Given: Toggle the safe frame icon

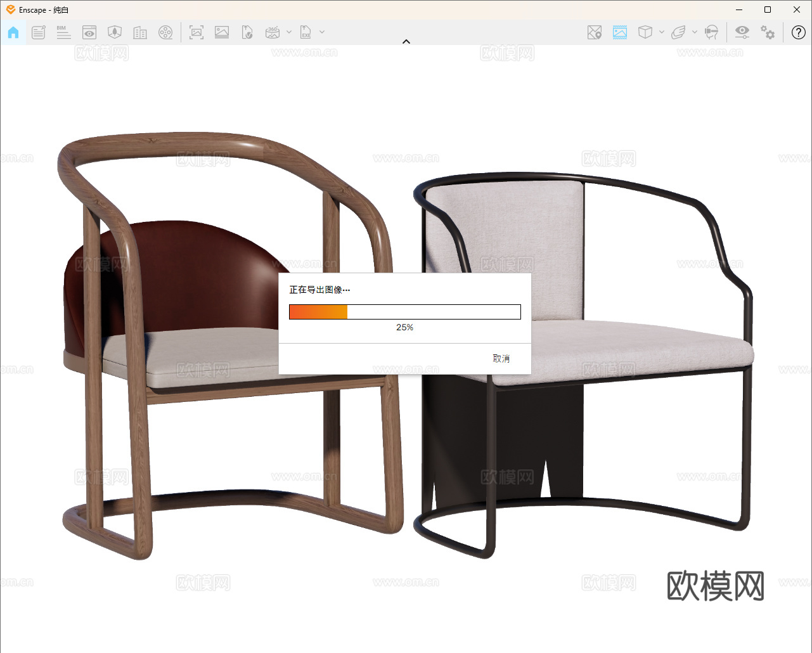Looking at the screenshot, I should (x=620, y=32).
